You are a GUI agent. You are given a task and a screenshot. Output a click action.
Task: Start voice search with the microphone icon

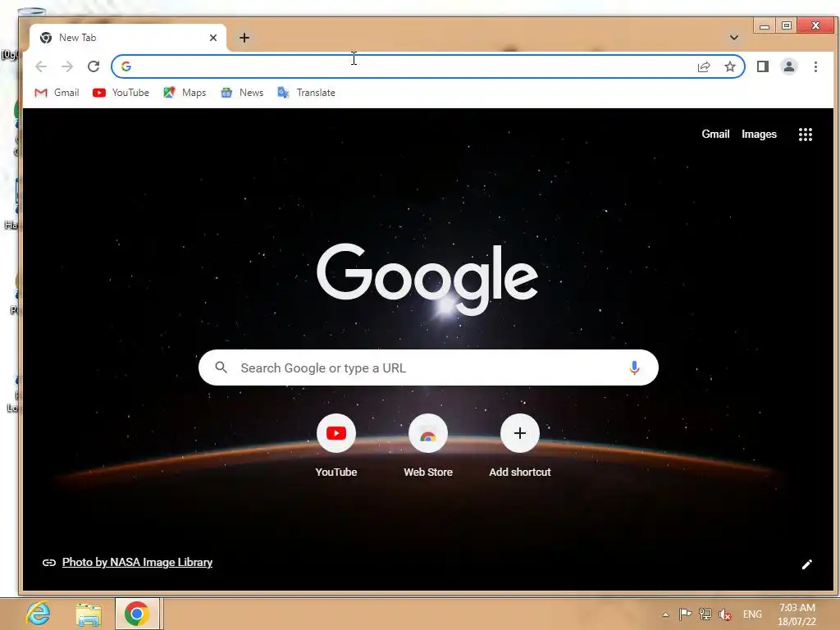click(634, 367)
